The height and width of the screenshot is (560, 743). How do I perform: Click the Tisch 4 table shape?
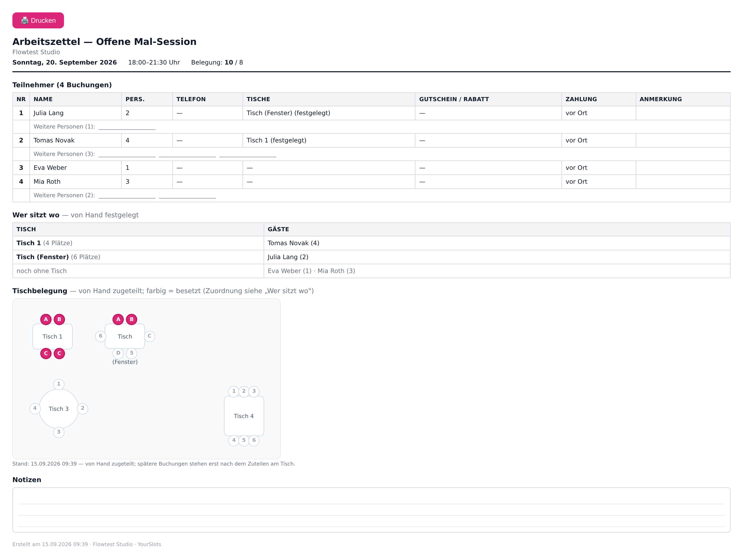[244, 416]
